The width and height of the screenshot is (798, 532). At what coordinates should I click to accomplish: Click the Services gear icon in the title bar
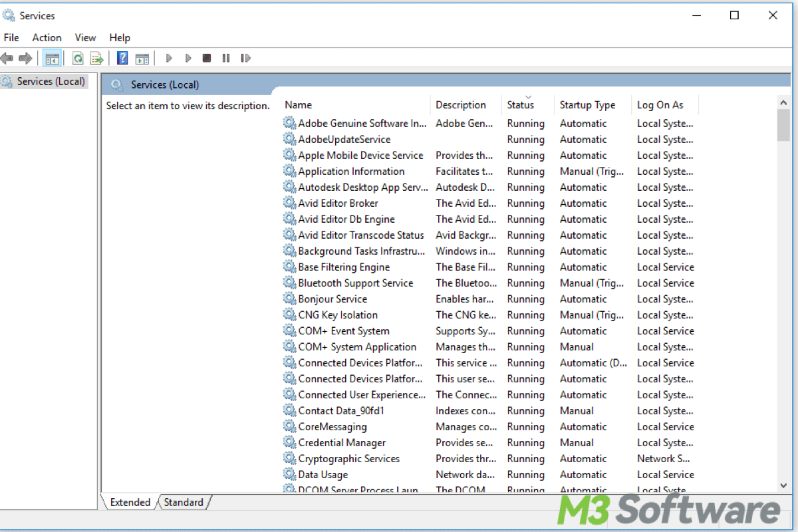9,15
